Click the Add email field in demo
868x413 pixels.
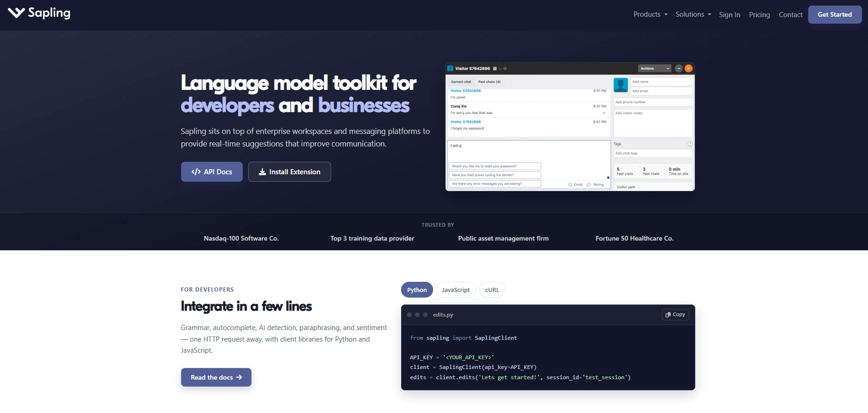click(x=661, y=91)
